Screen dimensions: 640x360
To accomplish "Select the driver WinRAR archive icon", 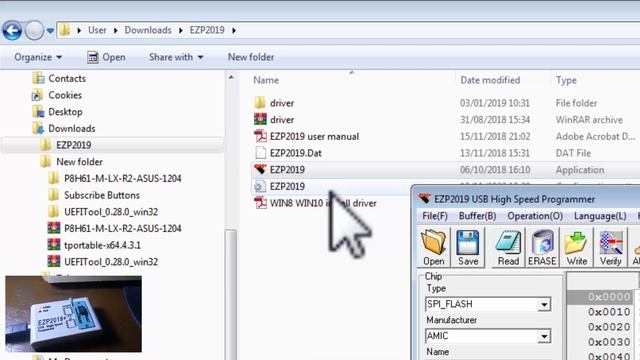I will coord(260,120).
